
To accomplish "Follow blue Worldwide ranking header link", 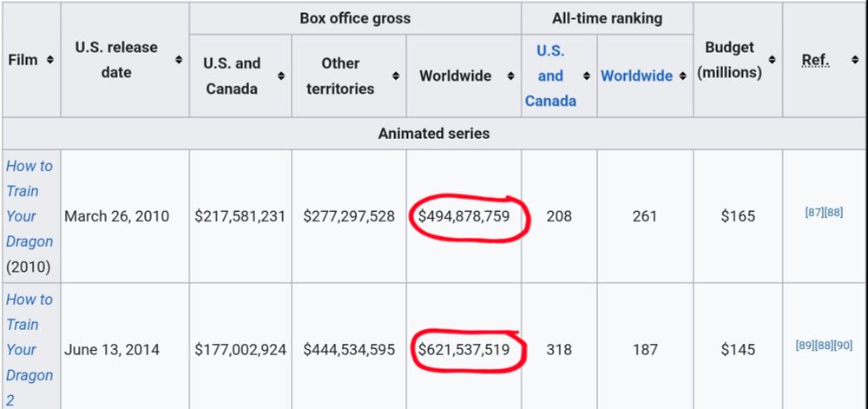I will pos(636,76).
